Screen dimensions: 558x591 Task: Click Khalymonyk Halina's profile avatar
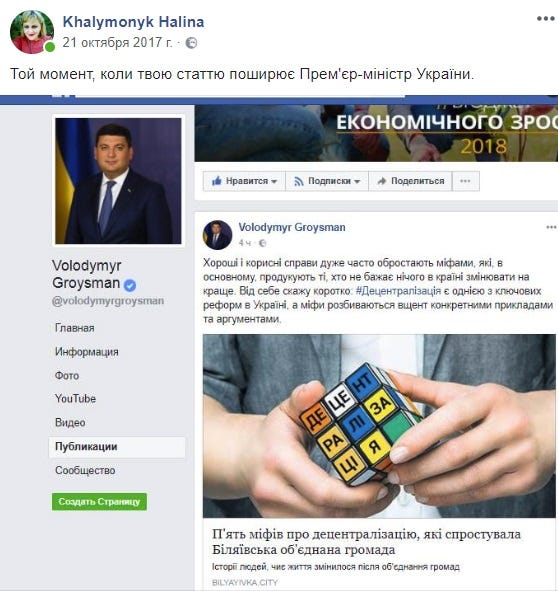coord(32,32)
